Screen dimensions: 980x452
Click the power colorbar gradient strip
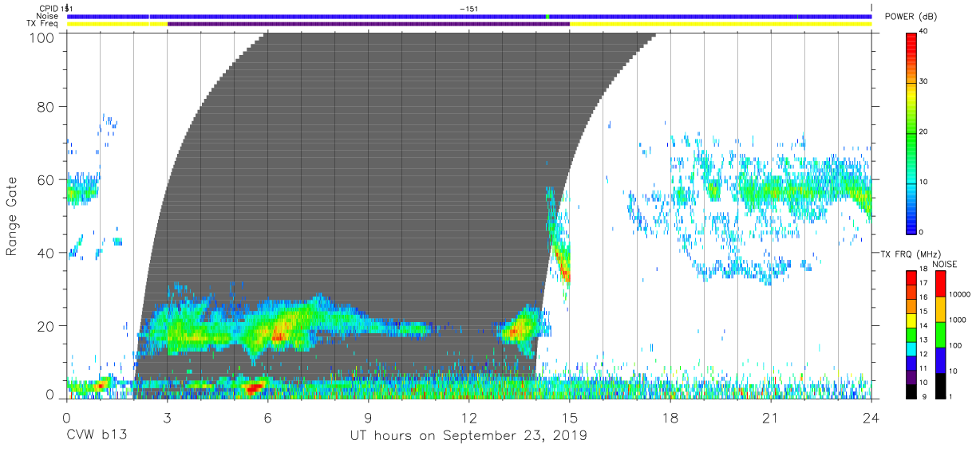[x=912, y=132]
